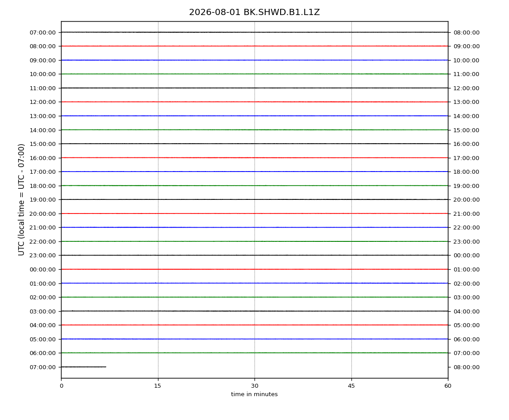Click left-axis time label "12:00:00"
Image resolution: width=509 pixels, height=420 pixels.
[x=42, y=102]
